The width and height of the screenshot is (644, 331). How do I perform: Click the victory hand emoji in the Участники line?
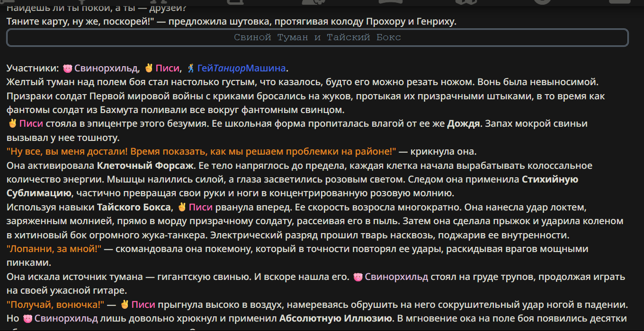149,69
